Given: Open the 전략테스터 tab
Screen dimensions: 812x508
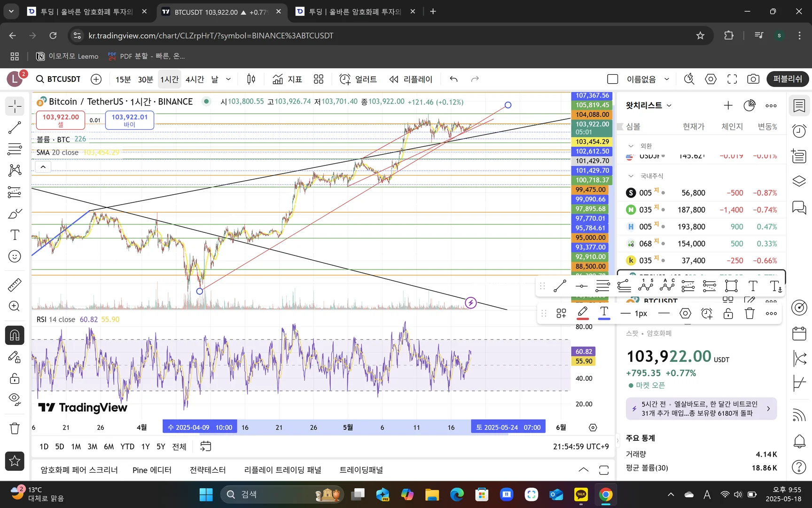Looking at the screenshot, I should [x=208, y=470].
